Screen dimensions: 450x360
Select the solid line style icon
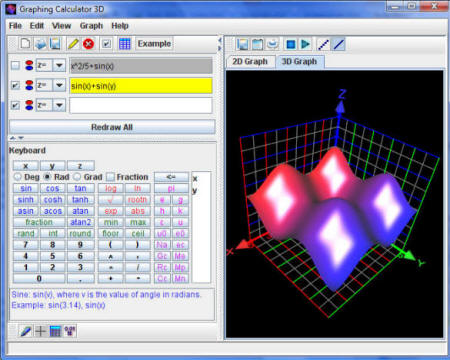[339, 44]
